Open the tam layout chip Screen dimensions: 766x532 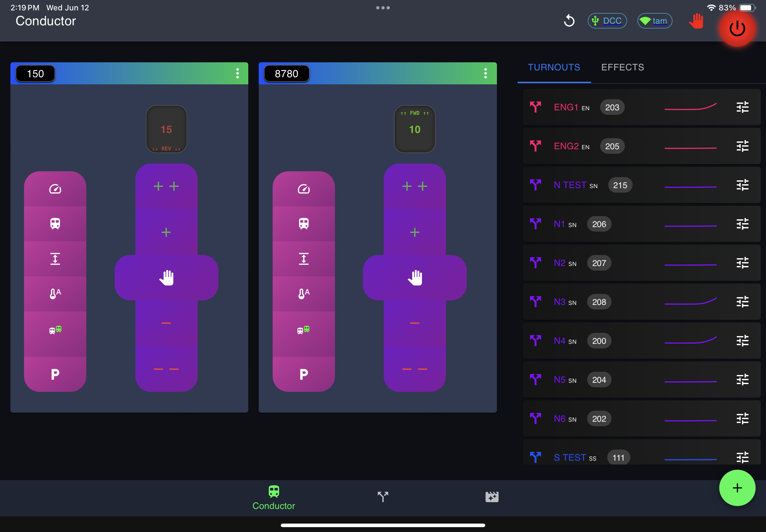654,21
